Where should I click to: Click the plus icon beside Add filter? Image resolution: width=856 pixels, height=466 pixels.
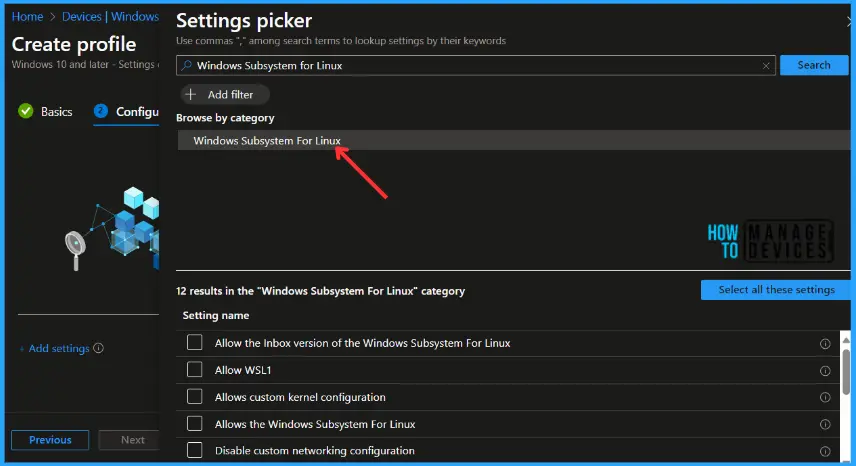click(x=191, y=94)
